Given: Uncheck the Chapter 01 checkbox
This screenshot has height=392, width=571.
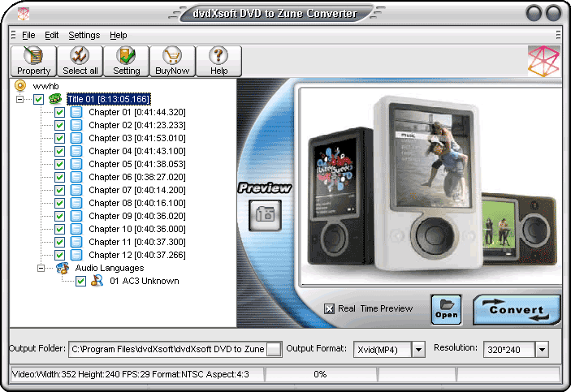Looking at the screenshot, I should (59, 112).
